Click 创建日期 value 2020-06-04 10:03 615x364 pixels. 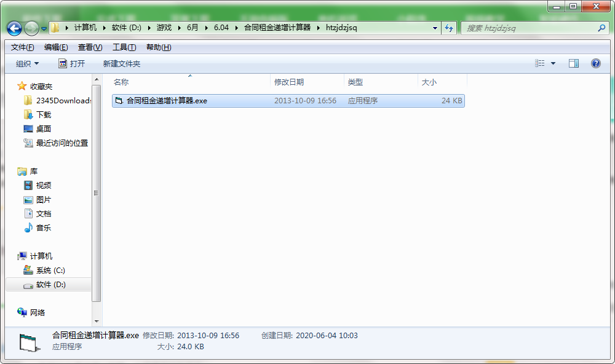pos(327,335)
